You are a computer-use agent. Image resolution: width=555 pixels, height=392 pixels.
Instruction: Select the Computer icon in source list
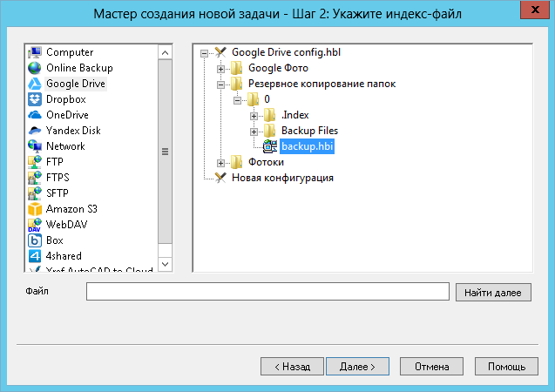35,52
